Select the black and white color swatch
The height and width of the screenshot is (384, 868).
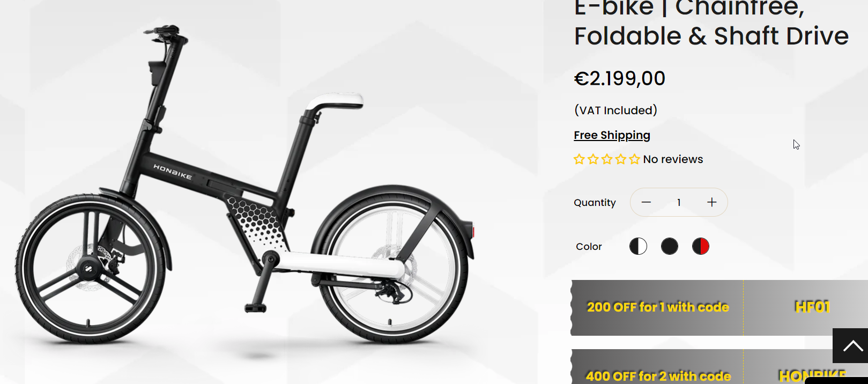(638, 246)
